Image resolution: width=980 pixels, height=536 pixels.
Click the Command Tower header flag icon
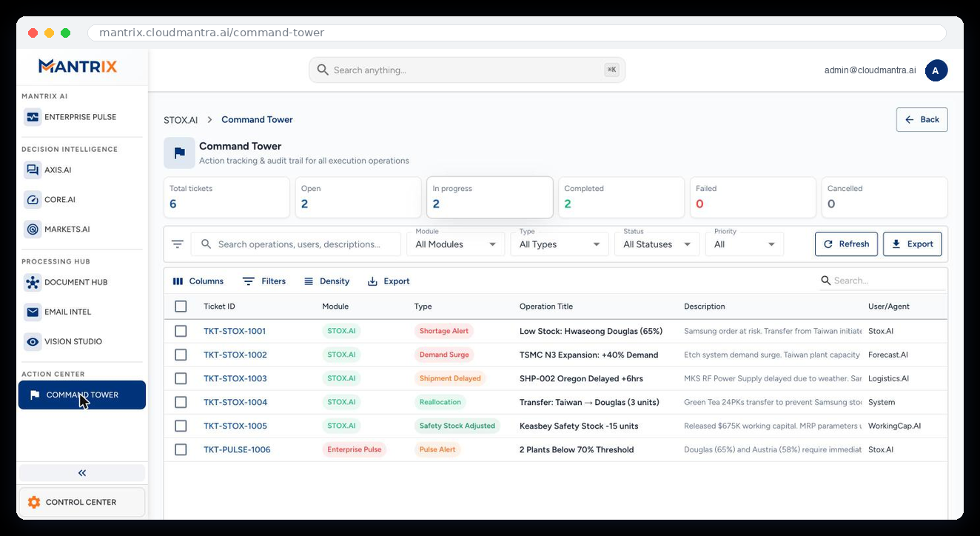(x=179, y=153)
